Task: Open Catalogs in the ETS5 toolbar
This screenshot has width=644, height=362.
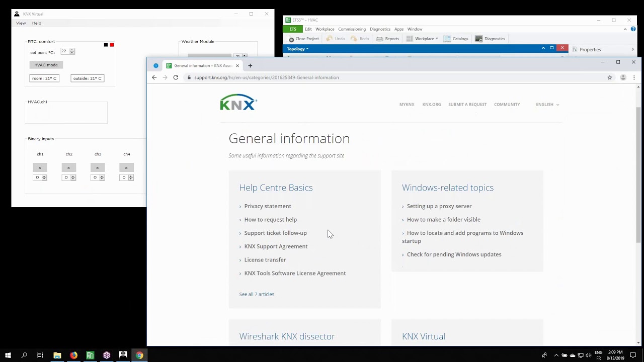Action: click(456, 39)
